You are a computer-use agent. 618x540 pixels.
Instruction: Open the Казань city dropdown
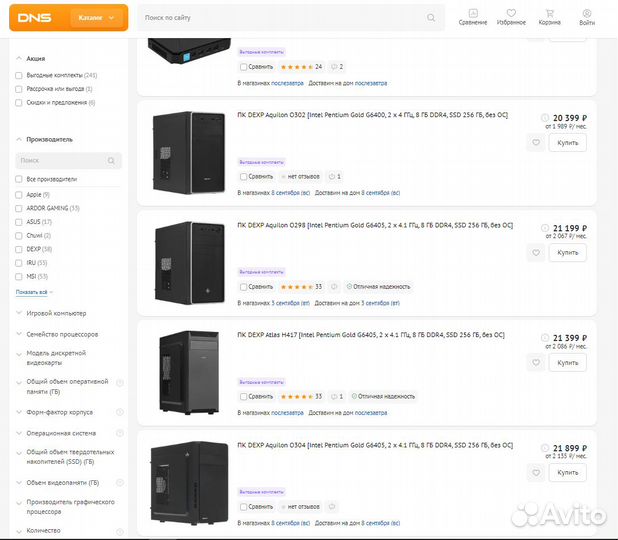97,18
